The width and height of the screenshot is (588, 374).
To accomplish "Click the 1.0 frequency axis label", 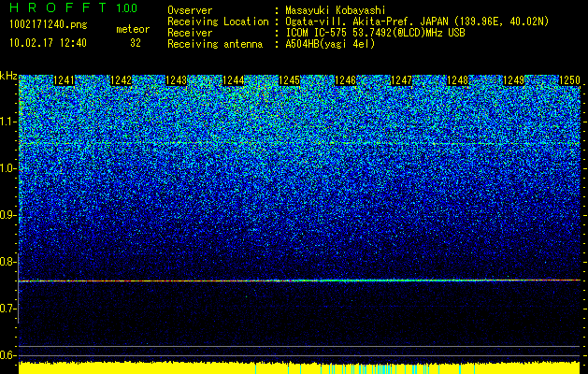I will (x=8, y=168).
